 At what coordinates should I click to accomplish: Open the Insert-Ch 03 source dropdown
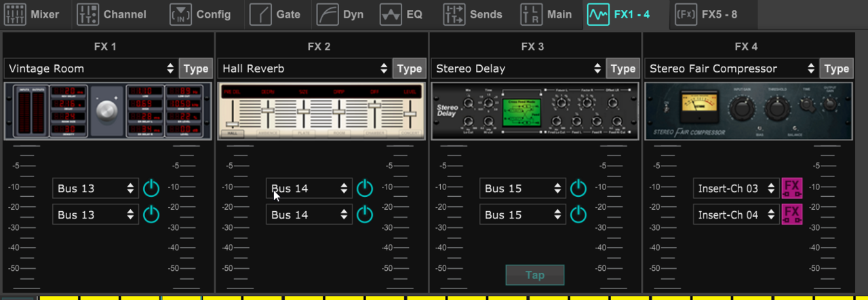pyautogui.click(x=736, y=188)
